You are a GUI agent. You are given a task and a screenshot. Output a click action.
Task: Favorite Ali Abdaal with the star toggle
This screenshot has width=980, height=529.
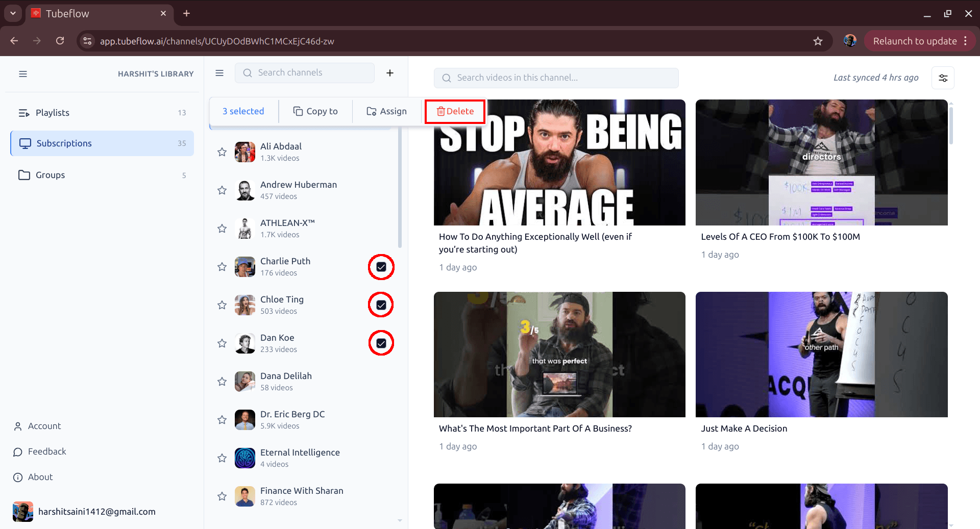pos(222,152)
